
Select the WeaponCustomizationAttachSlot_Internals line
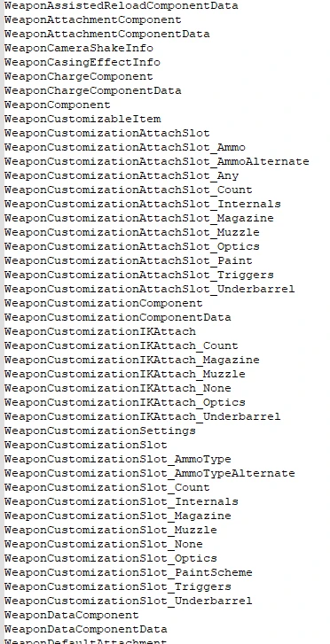coord(142,204)
